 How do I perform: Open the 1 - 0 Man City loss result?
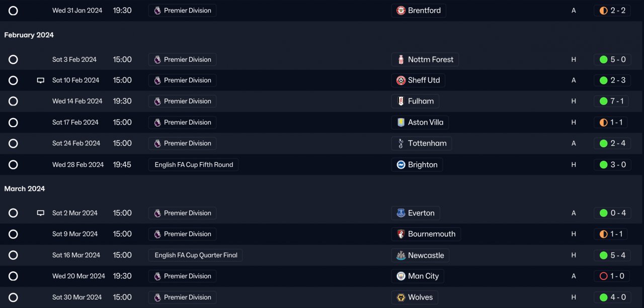pyautogui.click(x=612, y=276)
